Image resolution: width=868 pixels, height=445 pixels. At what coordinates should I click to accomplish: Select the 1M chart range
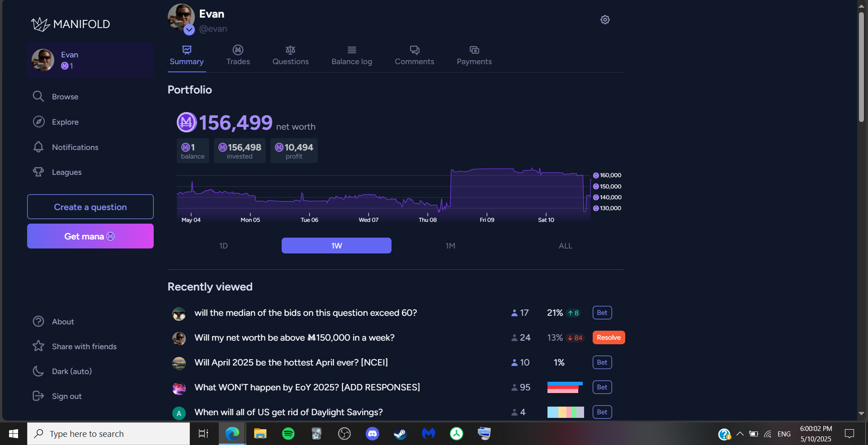tap(450, 245)
